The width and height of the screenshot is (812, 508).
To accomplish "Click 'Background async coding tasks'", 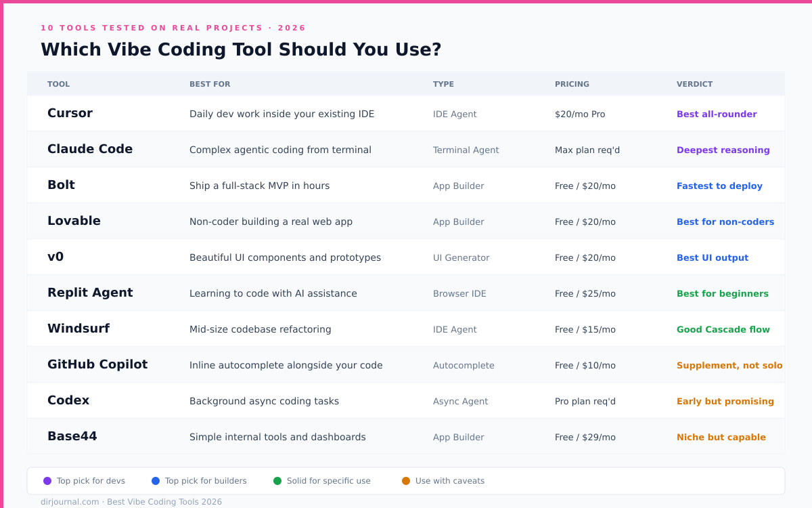I will click(x=264, y=401).
